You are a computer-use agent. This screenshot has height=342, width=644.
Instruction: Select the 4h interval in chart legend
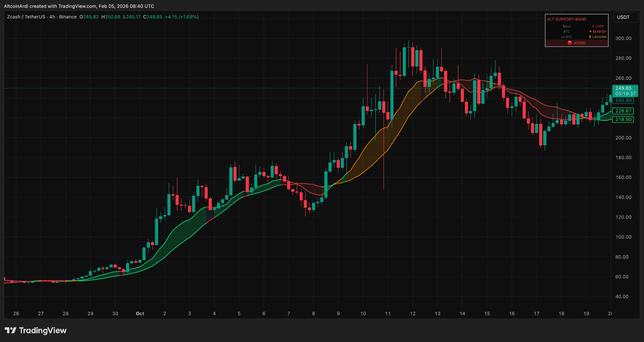point(52,17)
